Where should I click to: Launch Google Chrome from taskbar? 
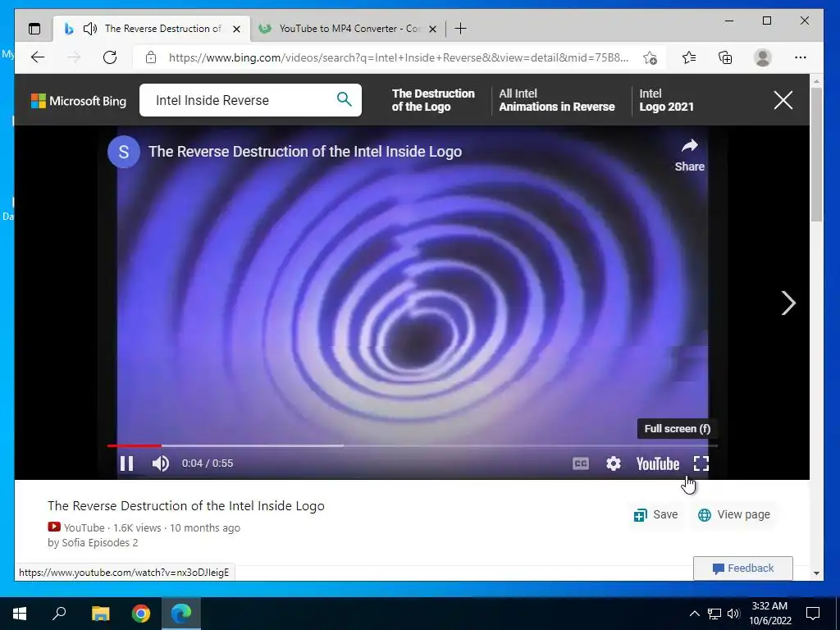[x=141, y=613]
